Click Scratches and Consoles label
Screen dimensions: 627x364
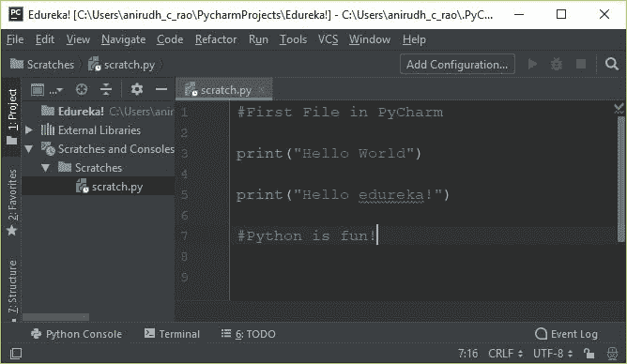116,149
